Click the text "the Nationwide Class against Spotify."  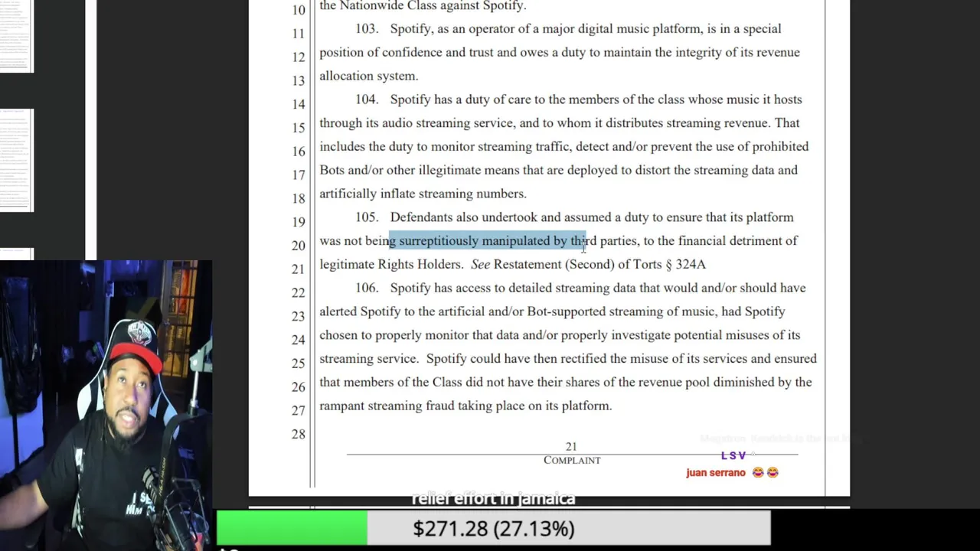[423, 6]
